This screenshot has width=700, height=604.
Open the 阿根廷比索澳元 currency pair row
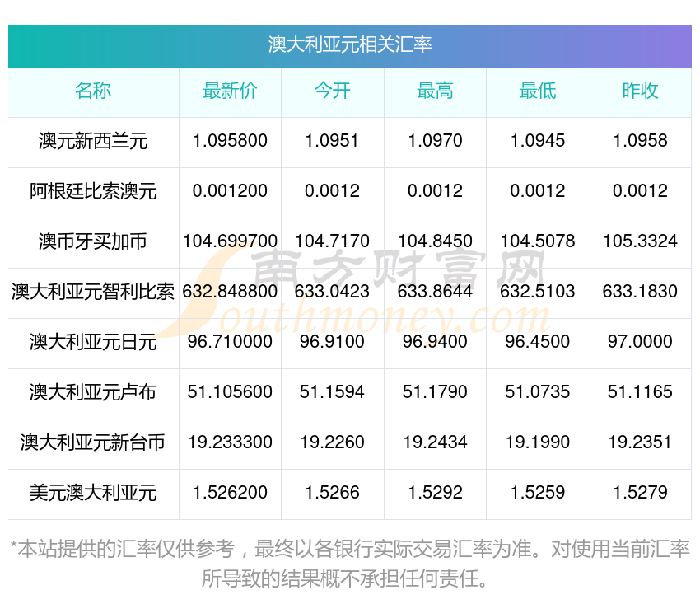pyautogui.click(x=349, y=193)
